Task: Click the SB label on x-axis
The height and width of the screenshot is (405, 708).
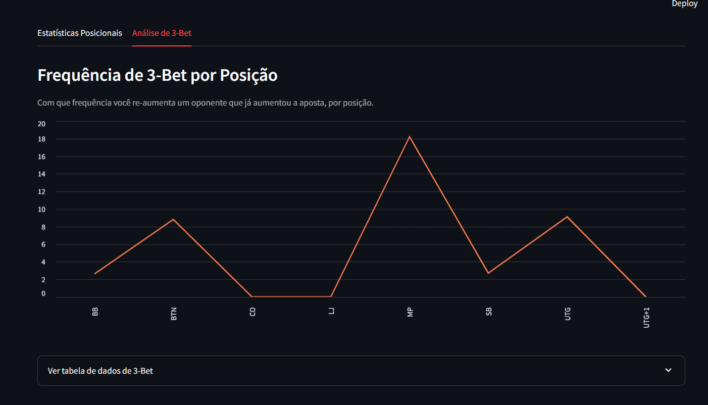Action: click(x=489, y=312)
